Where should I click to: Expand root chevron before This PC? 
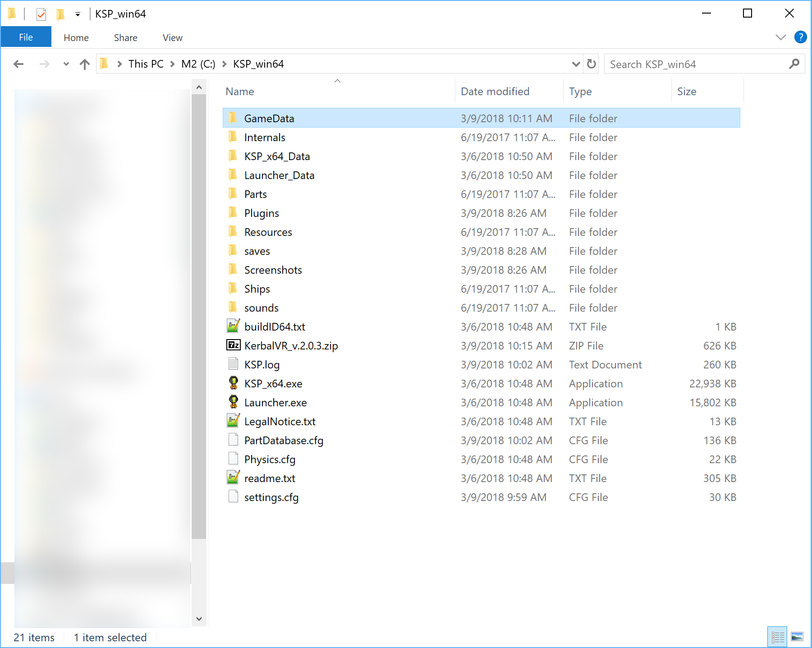119,64
